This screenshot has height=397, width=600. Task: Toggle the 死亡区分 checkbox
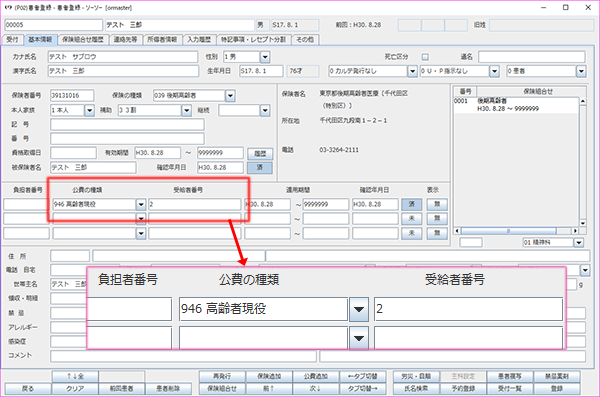425,57
